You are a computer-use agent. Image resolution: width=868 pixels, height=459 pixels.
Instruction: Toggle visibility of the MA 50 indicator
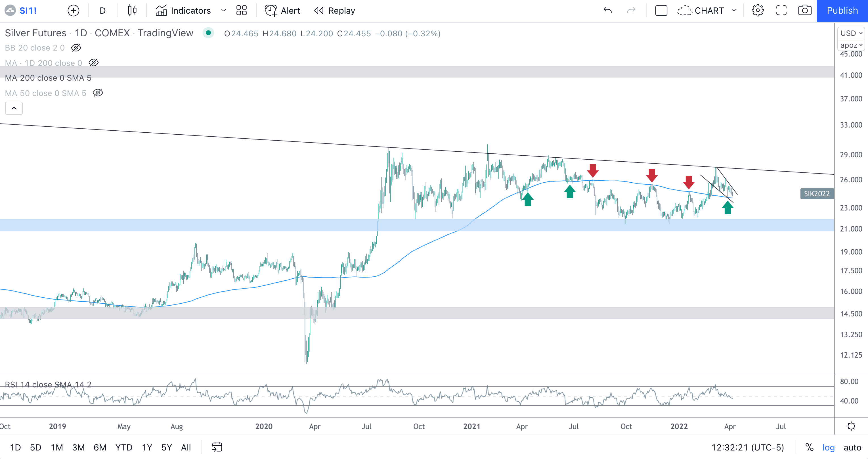(98, 93)
